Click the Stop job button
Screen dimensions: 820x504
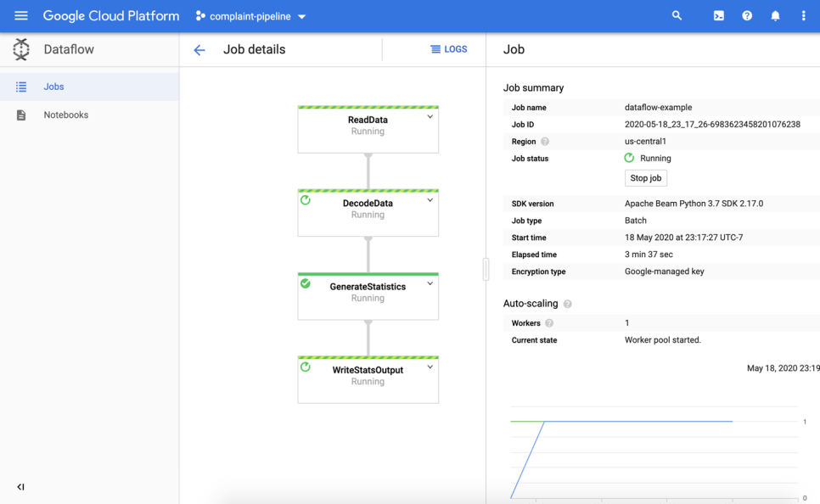(646, 178)
